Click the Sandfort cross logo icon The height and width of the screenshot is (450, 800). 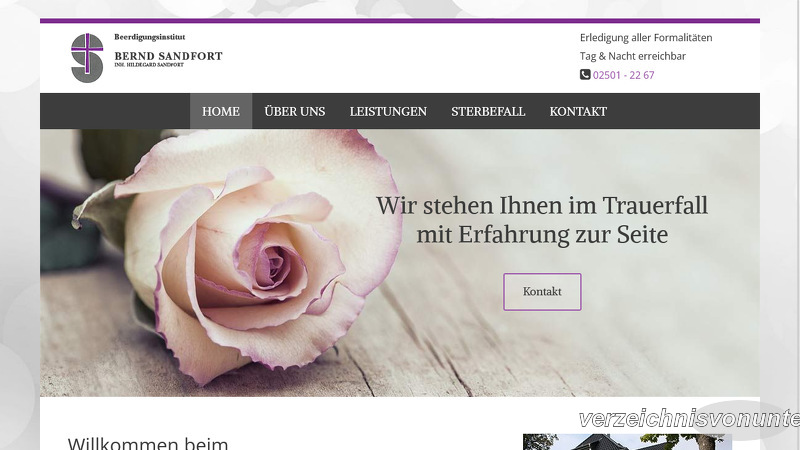tap(87, 58)
